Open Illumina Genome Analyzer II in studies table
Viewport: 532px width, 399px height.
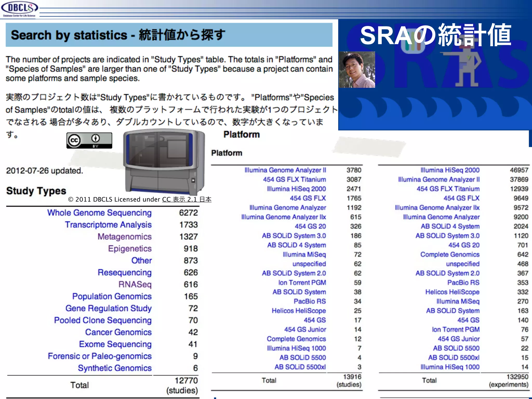pyautogui.click(x=285, y=170)
